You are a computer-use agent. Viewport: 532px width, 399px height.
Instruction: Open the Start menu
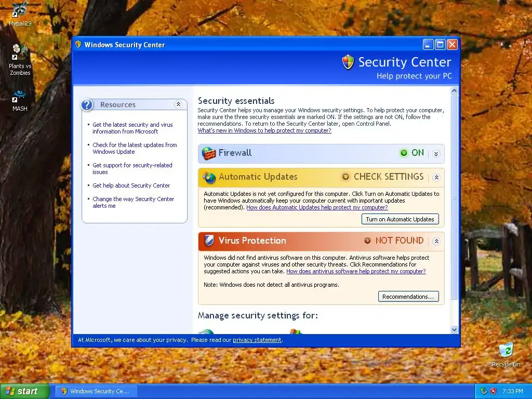(24, 391)
